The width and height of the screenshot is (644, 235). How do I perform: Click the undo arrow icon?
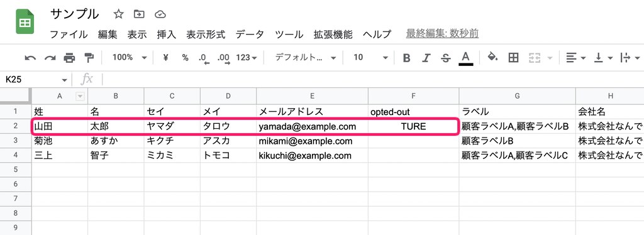(x=30, y=58)
